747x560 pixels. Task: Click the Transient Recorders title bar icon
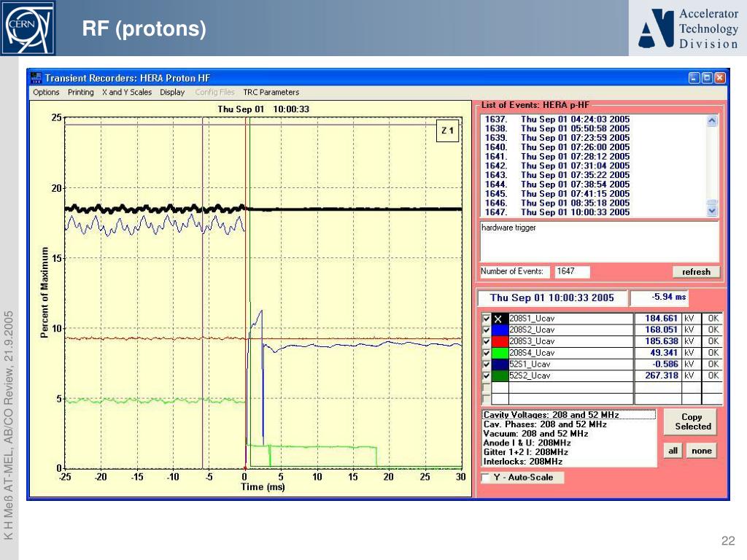coord(36,78)
